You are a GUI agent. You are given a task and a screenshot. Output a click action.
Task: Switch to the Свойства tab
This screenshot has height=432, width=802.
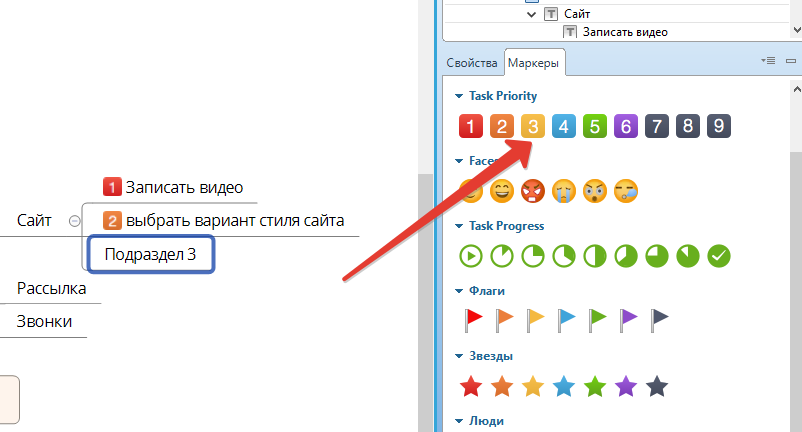point(471,63)
